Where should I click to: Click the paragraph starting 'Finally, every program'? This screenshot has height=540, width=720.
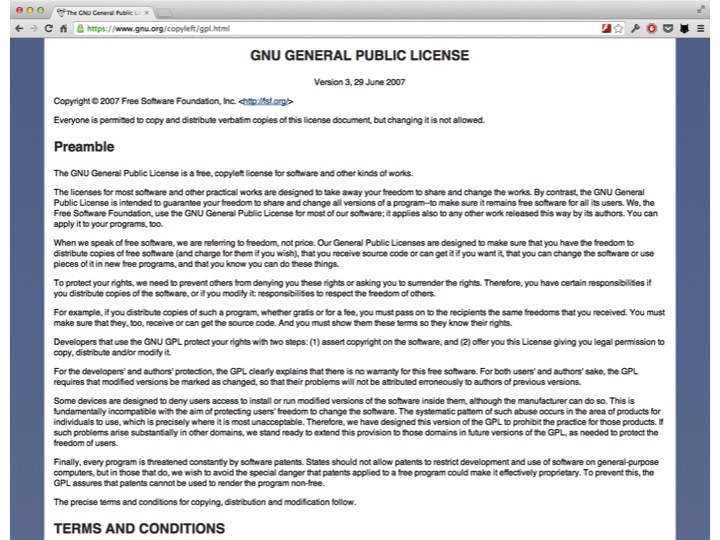pyautogui.click(x=356, y=472)
